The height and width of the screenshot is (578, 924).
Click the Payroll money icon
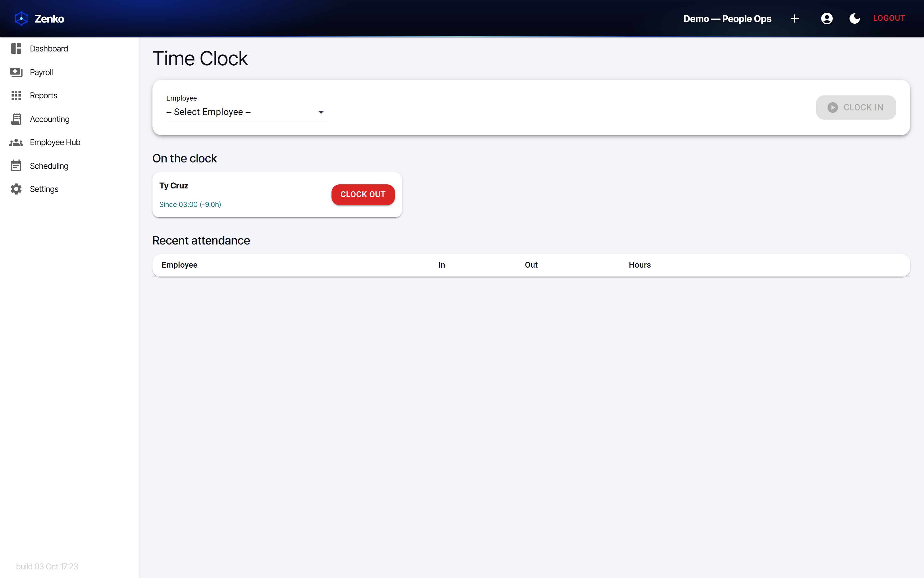tap(16, 72)
